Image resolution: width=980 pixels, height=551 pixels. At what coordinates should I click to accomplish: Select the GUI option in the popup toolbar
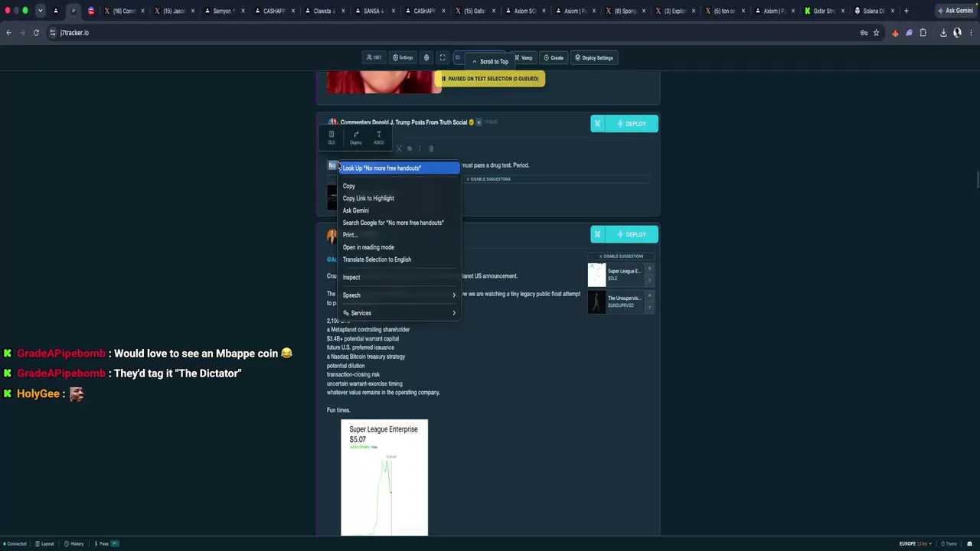click(332, 138)
